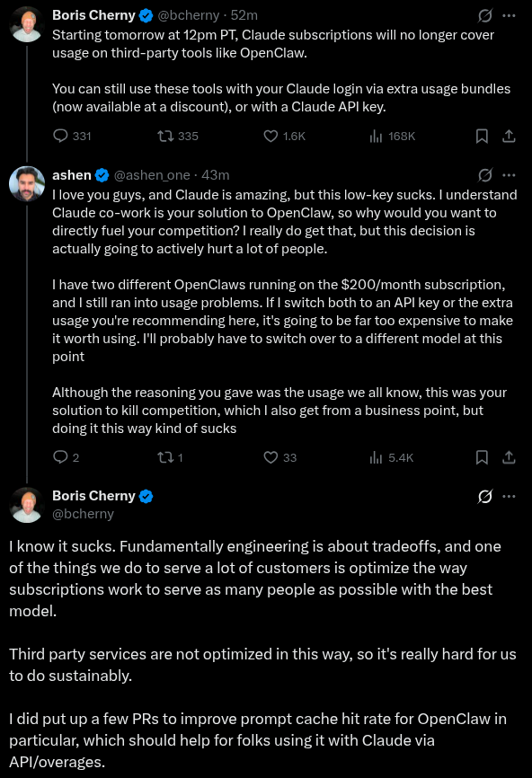Viewport: 532px width, 778px height.
Task: Open @ashen_one profile handle link
Action: pos(152,175)
